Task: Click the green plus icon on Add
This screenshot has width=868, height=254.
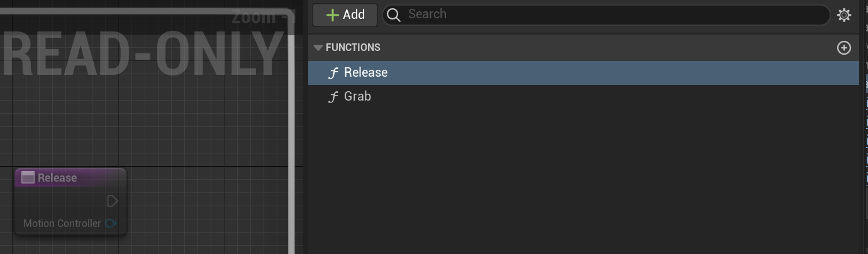Action: [333, 15]
